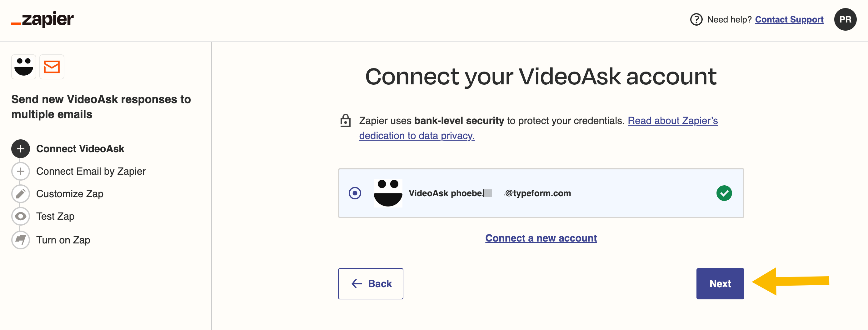Click Connect a new account link

tap(541, 238)
